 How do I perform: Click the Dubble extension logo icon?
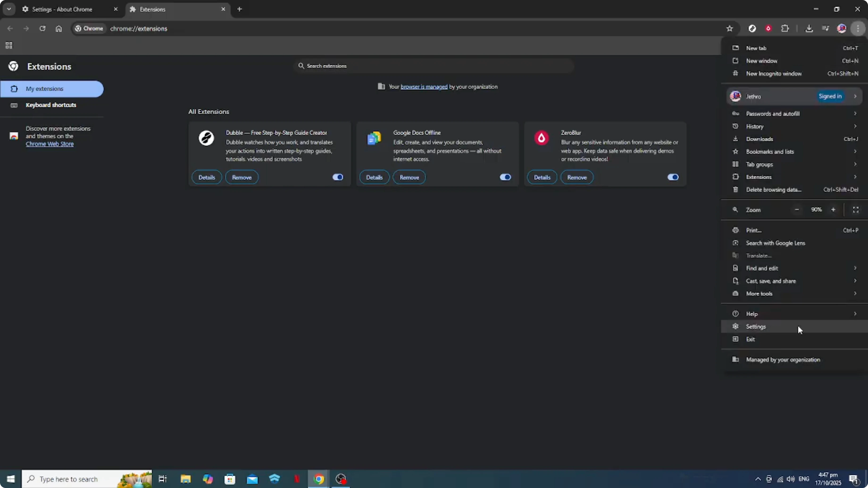[206, 138]
